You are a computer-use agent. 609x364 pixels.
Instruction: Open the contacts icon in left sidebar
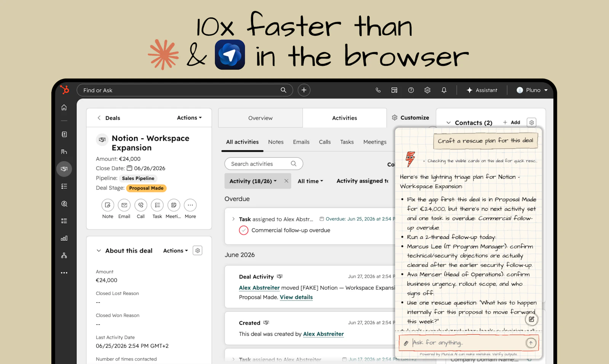(64, 134)
